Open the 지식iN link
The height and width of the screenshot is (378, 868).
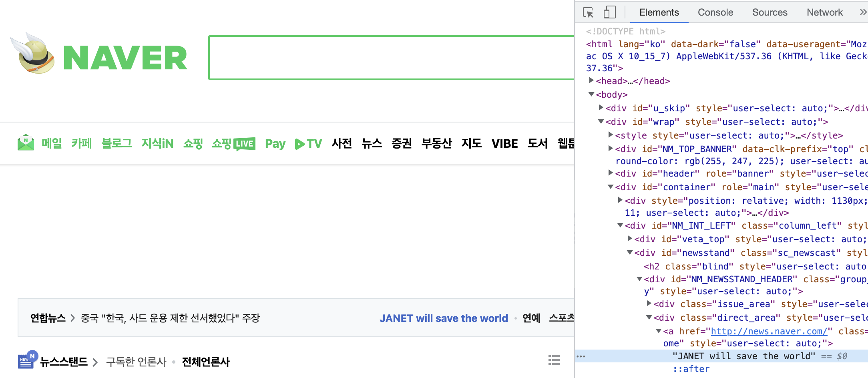coord(157,143)
